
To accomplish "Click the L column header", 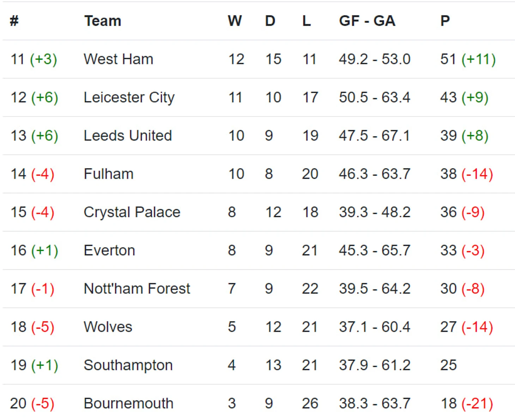I will point(307,21).
